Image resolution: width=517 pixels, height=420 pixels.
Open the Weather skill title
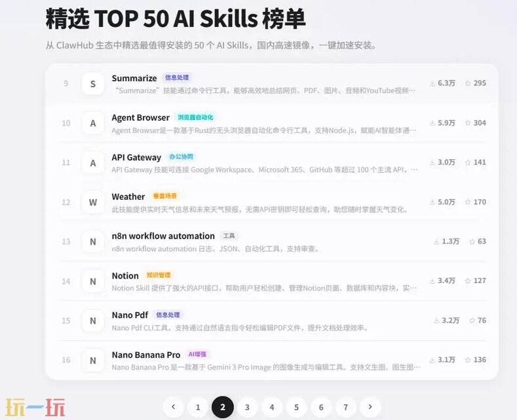tap(128, 197)
